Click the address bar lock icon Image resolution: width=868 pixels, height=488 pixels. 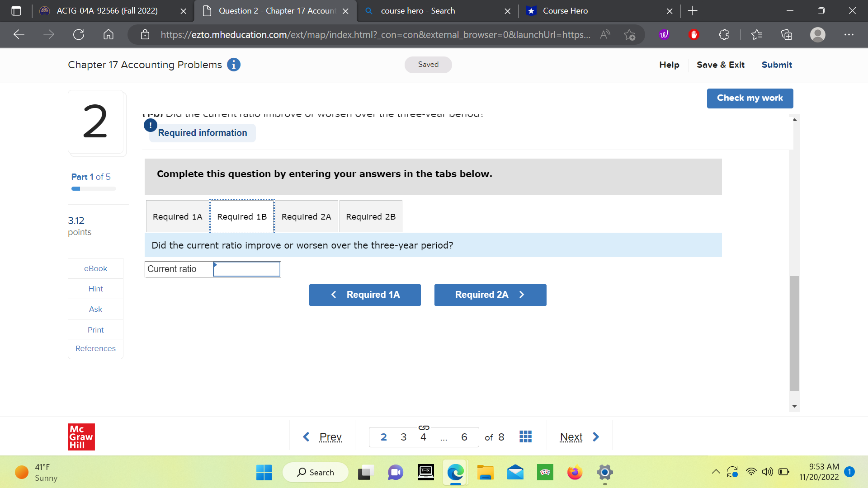click(145, 34)
